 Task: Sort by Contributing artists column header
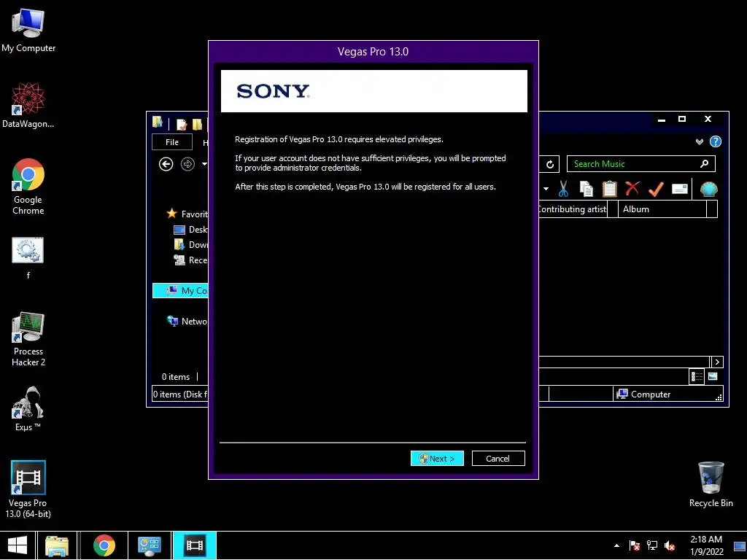(x=573, y=209)
